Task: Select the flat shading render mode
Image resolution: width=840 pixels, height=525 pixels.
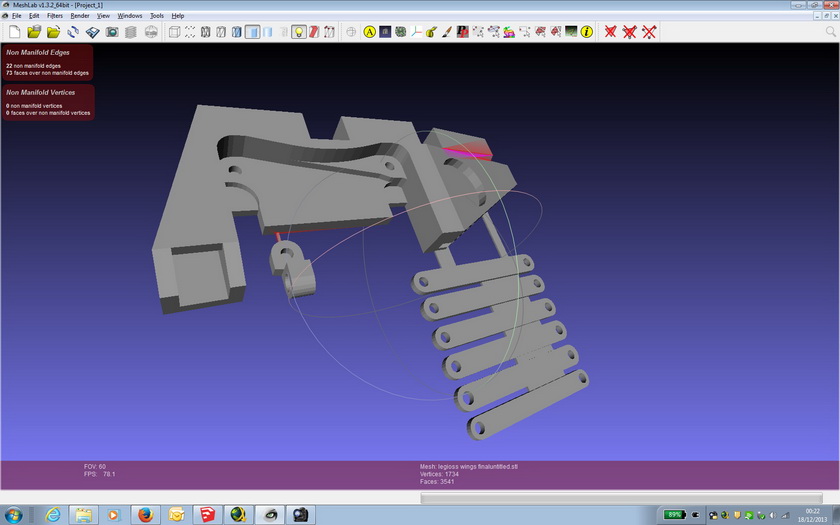Action: pyautogui.click(x=252, y=32)
